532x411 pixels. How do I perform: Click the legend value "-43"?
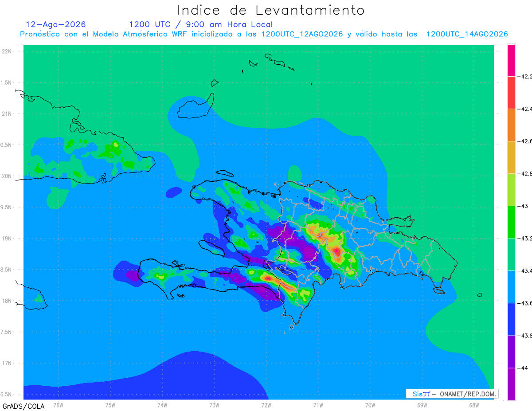pos(523,206)
